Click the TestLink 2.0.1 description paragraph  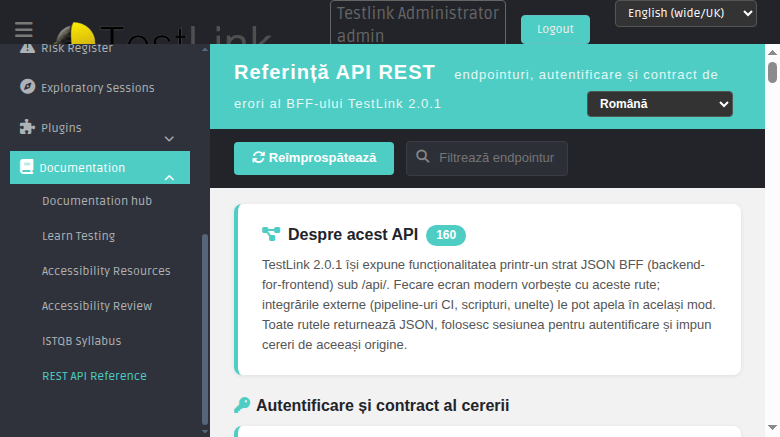coord(488,305)
